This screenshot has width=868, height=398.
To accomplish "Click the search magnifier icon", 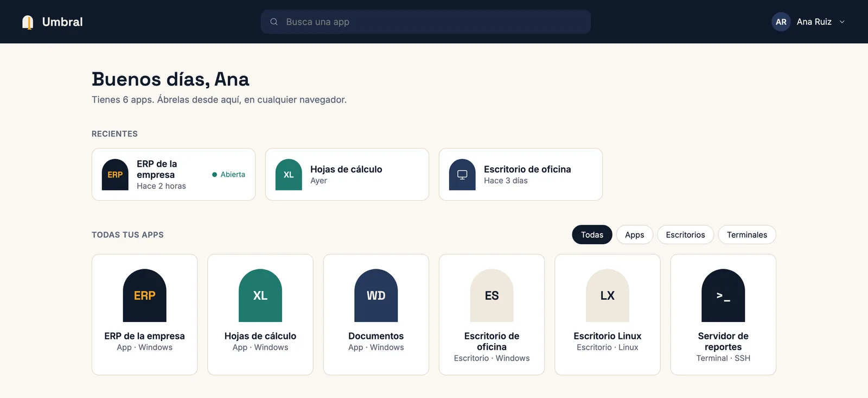I will (274, 22).
